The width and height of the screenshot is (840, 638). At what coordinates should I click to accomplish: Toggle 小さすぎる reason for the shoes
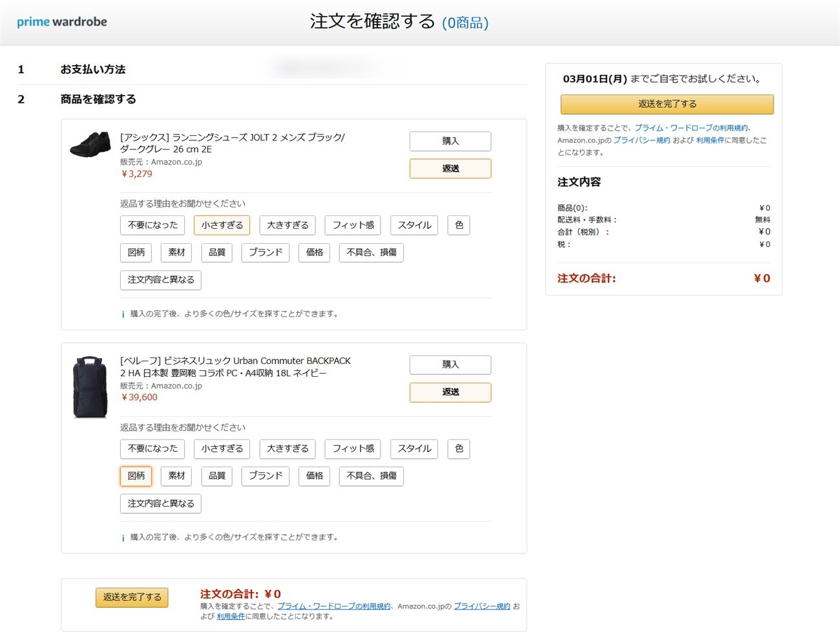[222, 225]
